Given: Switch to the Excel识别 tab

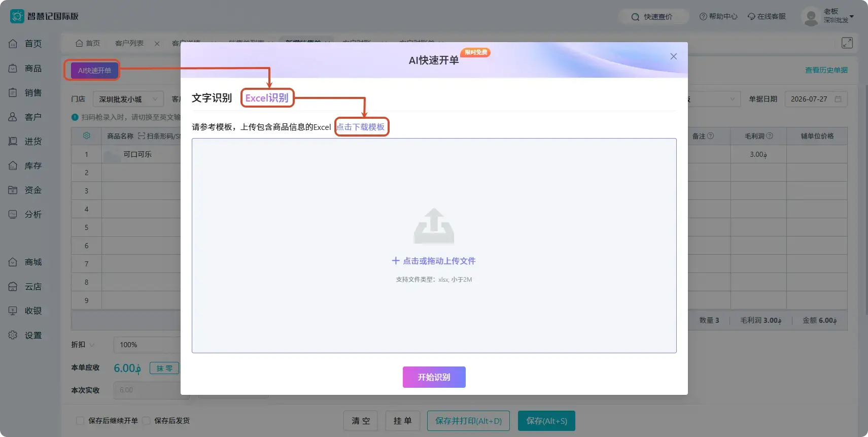Looking at the screenshot, I should pyautogui.click(x=267, y=98).
